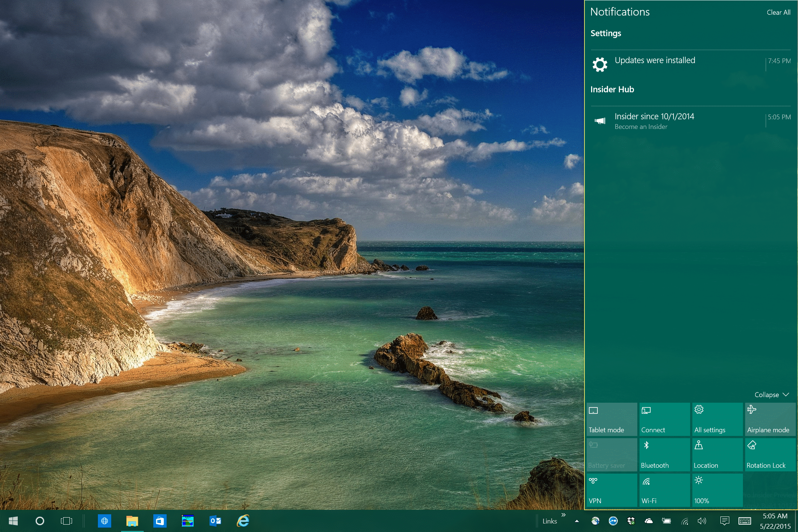Open the Insider since 10/1/2014 notification
The height and width of the screenshot is (532, 798).
click(x=690, y=121)
